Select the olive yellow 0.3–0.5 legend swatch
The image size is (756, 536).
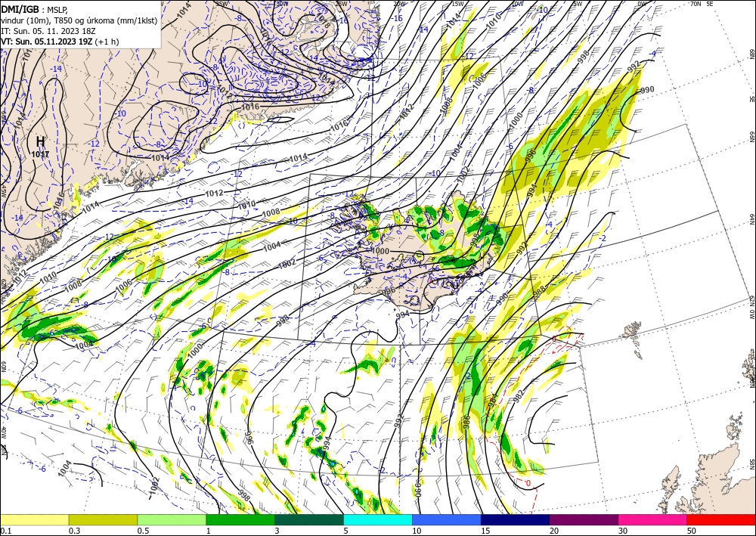point(103,519)
